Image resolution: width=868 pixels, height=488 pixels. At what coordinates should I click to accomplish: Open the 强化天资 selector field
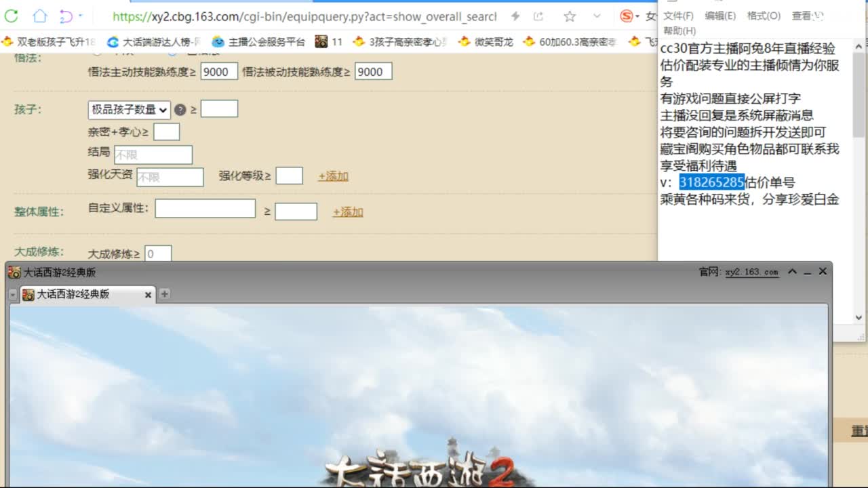click(x=170, y=177)
